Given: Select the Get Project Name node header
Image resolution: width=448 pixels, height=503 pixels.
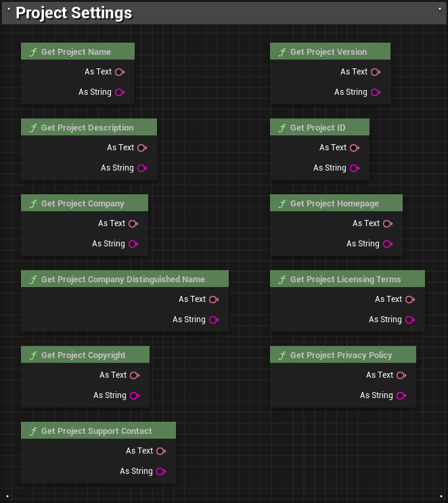Looking at the screenshot, I should coord(76,52).
